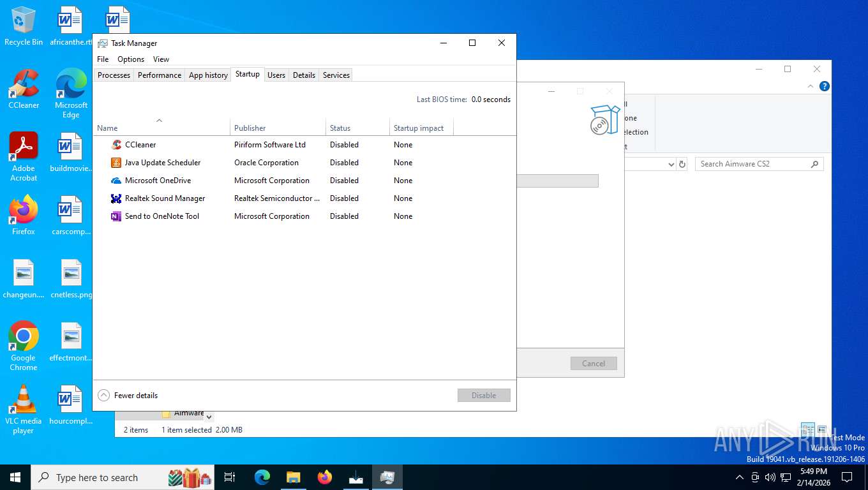The height and width of the screenshot is (490, 868).
Task: Open Firefox from the taskbar
Action: tap(325, 477)
